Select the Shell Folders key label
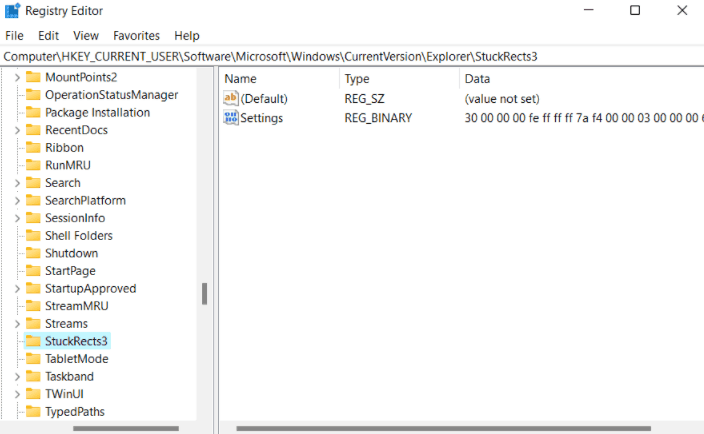Screen dimensions: 704x434 79,235
